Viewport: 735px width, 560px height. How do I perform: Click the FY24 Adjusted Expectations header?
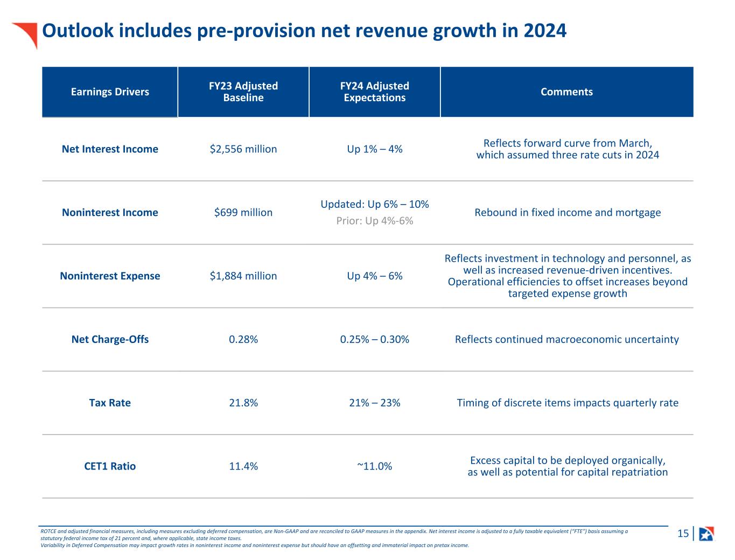click(375, 92)
